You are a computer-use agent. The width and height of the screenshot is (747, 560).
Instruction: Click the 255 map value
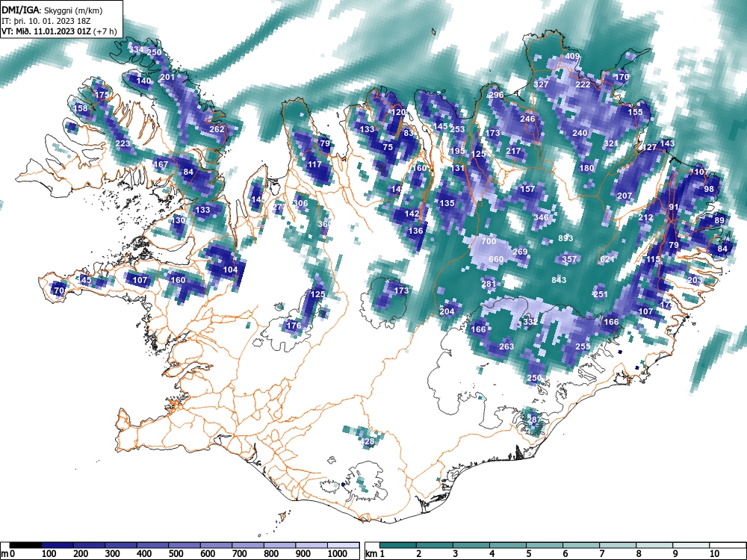583,347
